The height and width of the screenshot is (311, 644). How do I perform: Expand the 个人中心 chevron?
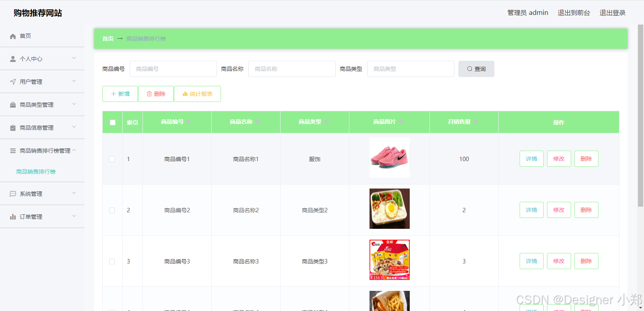(74, 58)
